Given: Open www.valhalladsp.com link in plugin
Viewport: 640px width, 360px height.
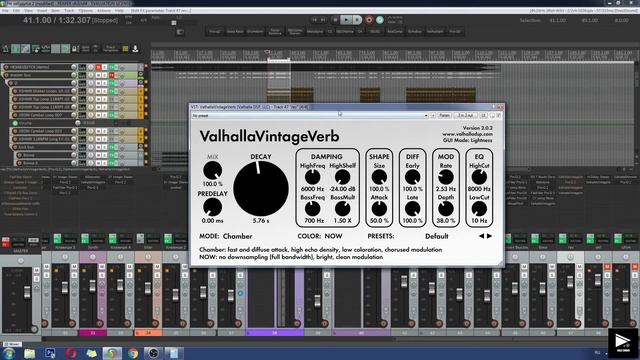Looking at the screenshot, I should 467,134.
